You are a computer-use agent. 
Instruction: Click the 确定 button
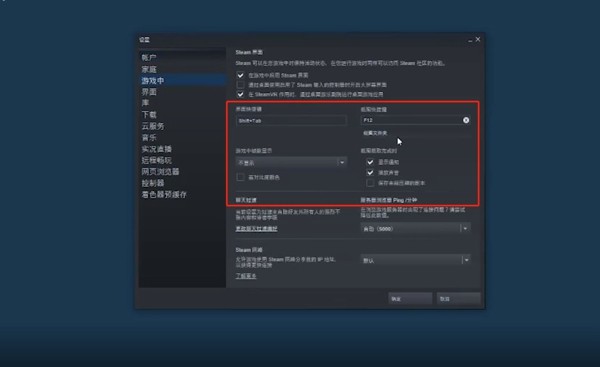[410, 298]
